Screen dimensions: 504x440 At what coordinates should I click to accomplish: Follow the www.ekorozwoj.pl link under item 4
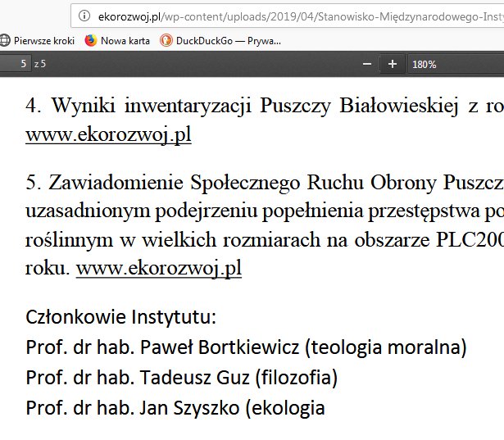pyautogui.click(x=108, y=134)
